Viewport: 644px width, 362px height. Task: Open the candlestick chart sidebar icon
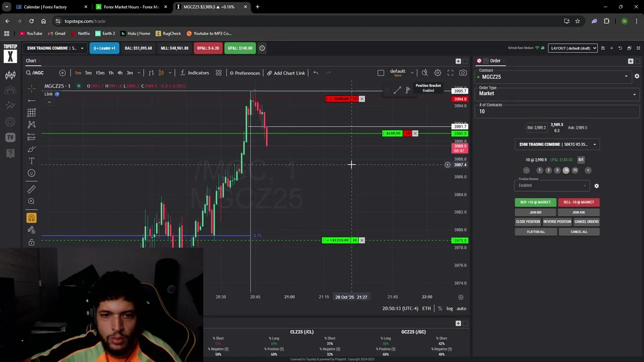(10, 75)
